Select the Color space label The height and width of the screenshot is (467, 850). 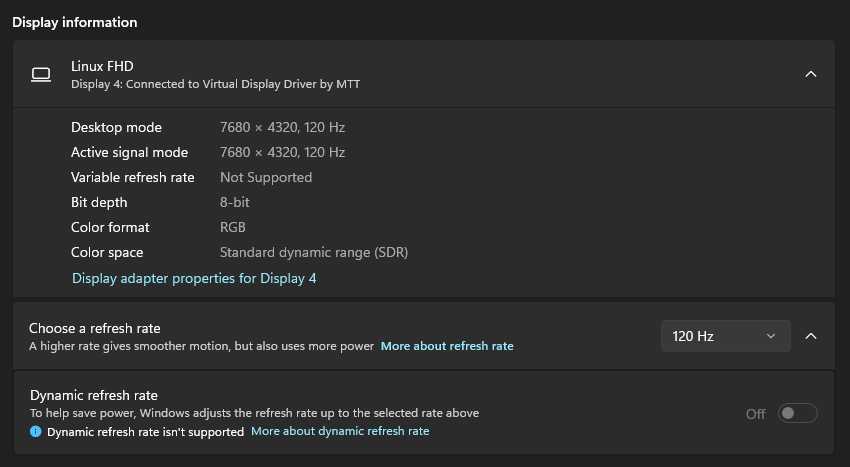(107, 252)
